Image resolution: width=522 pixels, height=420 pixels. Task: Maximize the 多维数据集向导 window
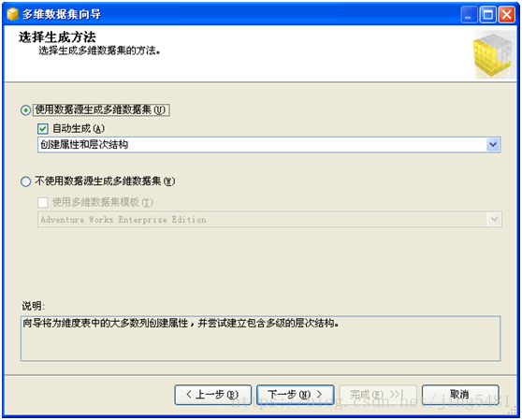coord(488,15)
